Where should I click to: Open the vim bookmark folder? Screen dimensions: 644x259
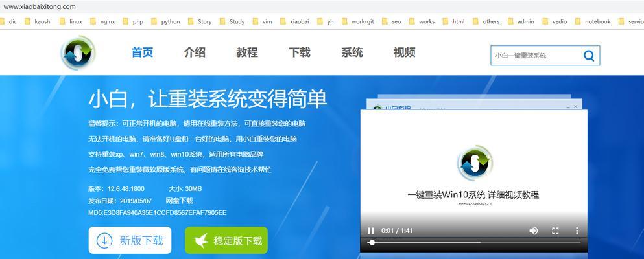click(263, 21)
